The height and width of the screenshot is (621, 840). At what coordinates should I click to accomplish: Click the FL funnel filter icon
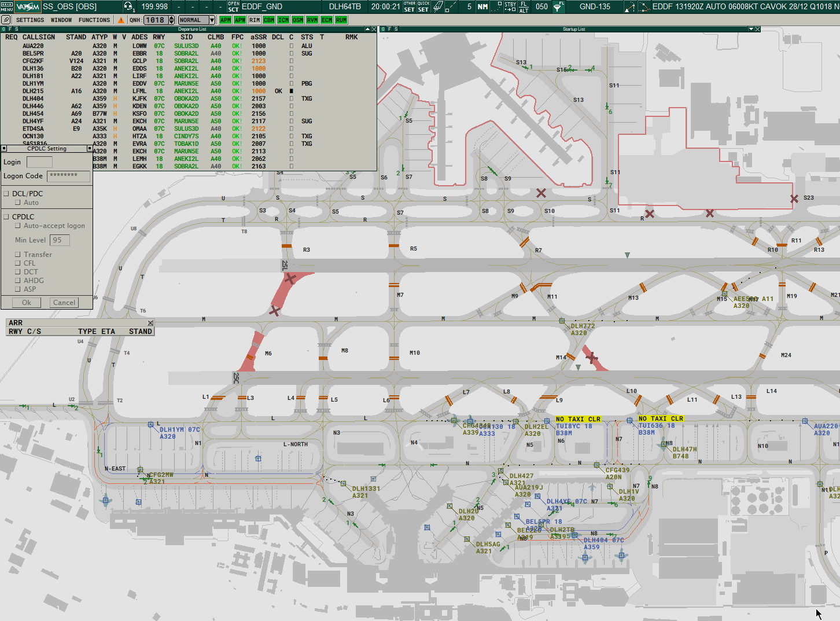[x=558, y=6]
